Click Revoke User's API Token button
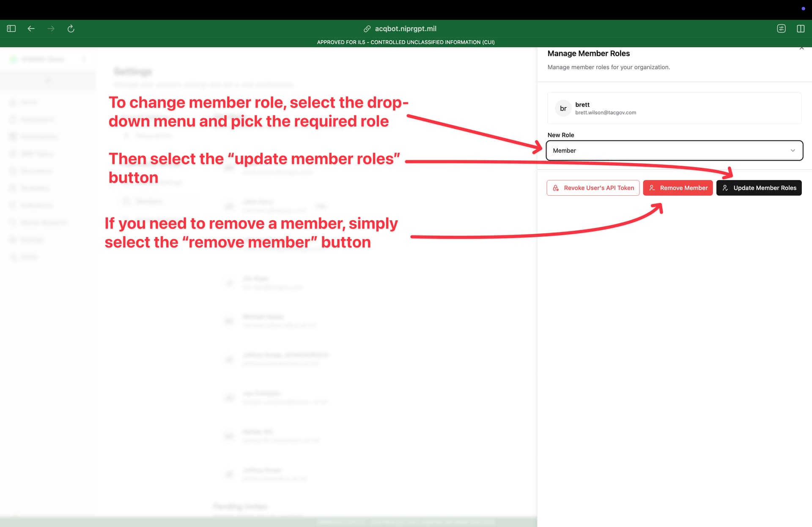Viewport: 812px width, 527px height. point(593,188)
